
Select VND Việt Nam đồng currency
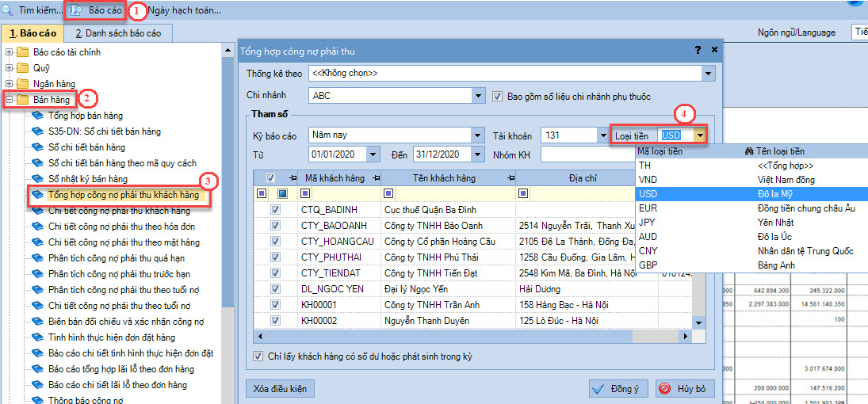click(751, 180)
